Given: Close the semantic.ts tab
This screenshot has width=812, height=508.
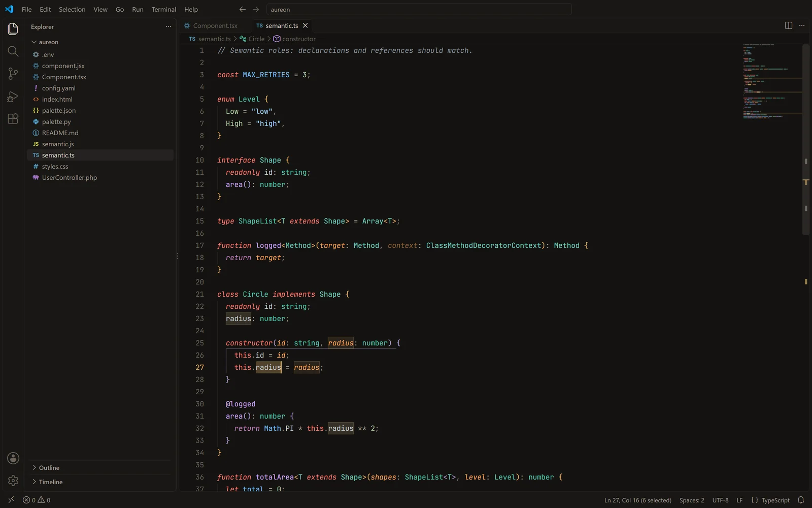Looking at the screenshot, I should (x=305, y=25).
